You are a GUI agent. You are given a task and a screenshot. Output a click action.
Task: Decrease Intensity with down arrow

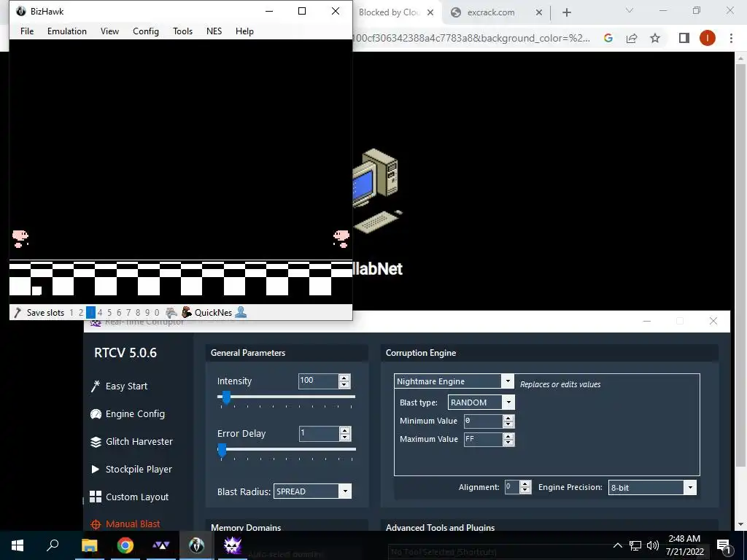pos(344,384)
